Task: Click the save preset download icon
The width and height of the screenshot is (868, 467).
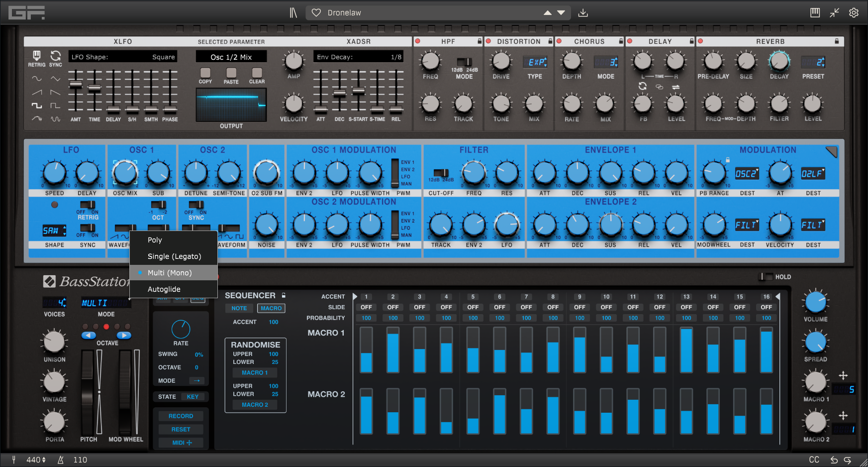Action: pyautogui.click(x=583, y=12)
